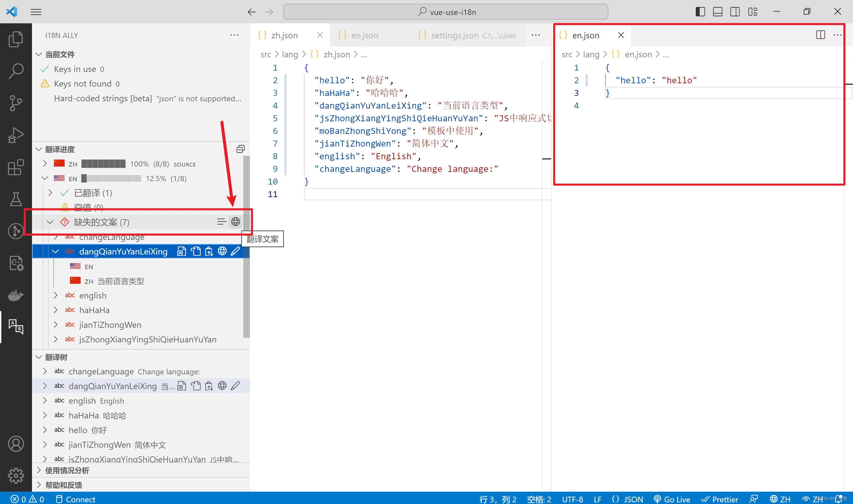Screen dimensions: 853x504
Task: Click input field in en.json line 2
Action: point(654,80)
